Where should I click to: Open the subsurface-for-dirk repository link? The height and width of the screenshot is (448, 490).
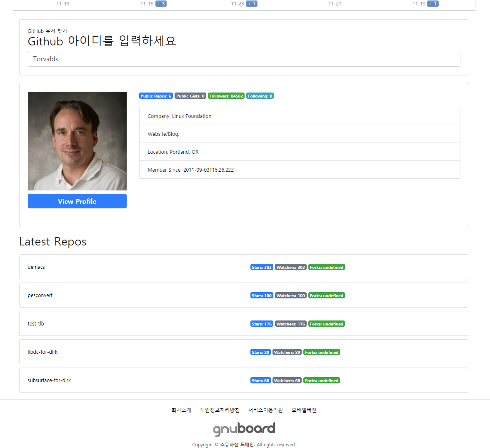point(49,380)
